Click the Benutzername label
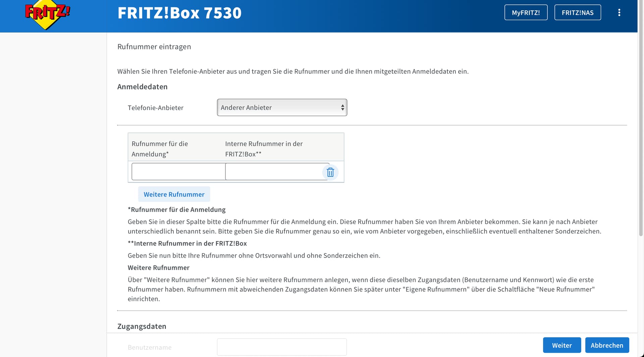644x357 pixels. tap(150, 347)
